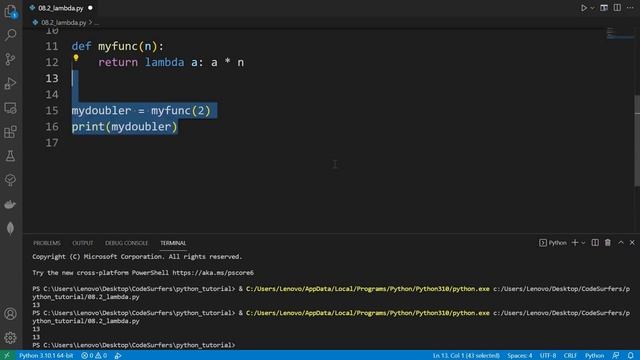Click 'mydoubler' on line 15
The width and height of the screenshot is (640, 360).
101,110
